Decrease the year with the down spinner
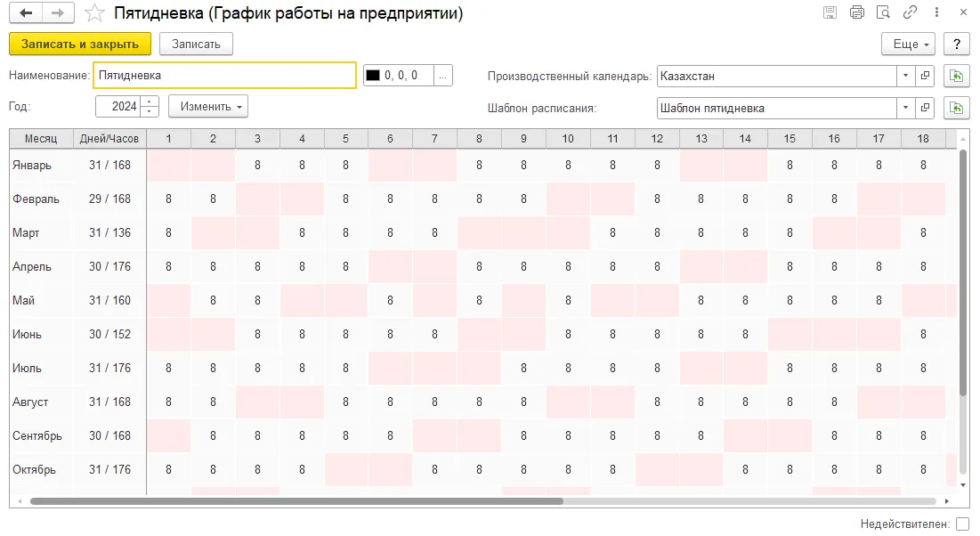Image resolution: width=980 pixels, height=536 pixels. [150, 111]
